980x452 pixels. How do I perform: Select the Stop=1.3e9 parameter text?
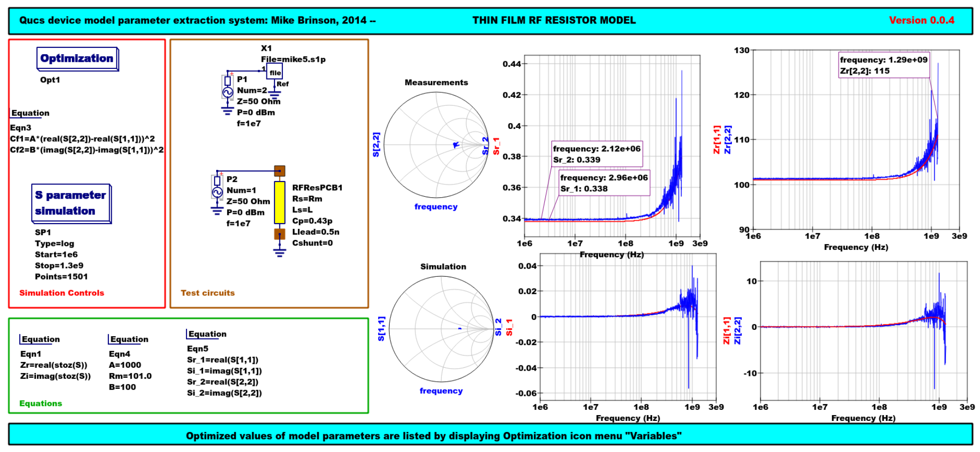pyautogui.click(x=59, y=265)
